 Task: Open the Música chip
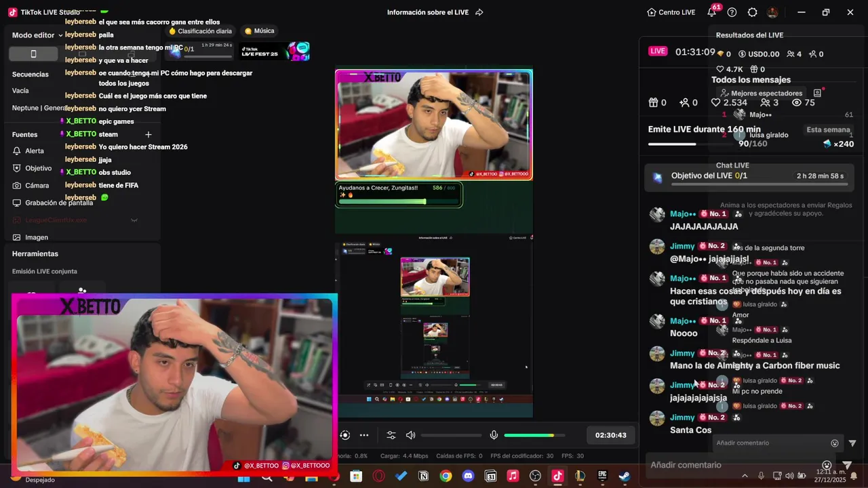(259, 31)
